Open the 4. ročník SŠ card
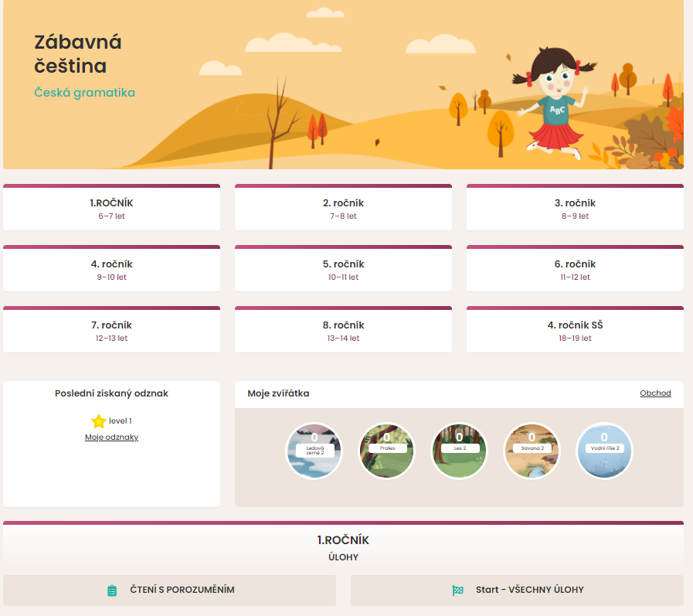693x616 pixels. point(575,331)
